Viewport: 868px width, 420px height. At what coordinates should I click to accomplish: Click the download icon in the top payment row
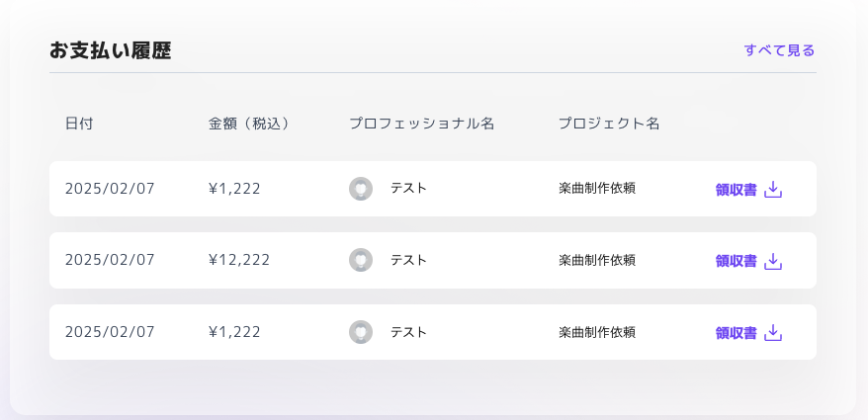773,189
